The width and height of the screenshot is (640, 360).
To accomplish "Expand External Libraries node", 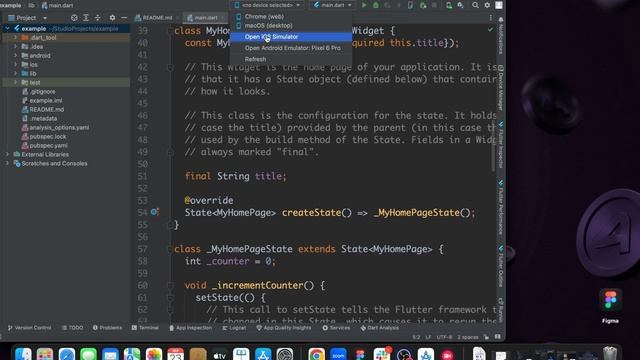I will (7, 154).
